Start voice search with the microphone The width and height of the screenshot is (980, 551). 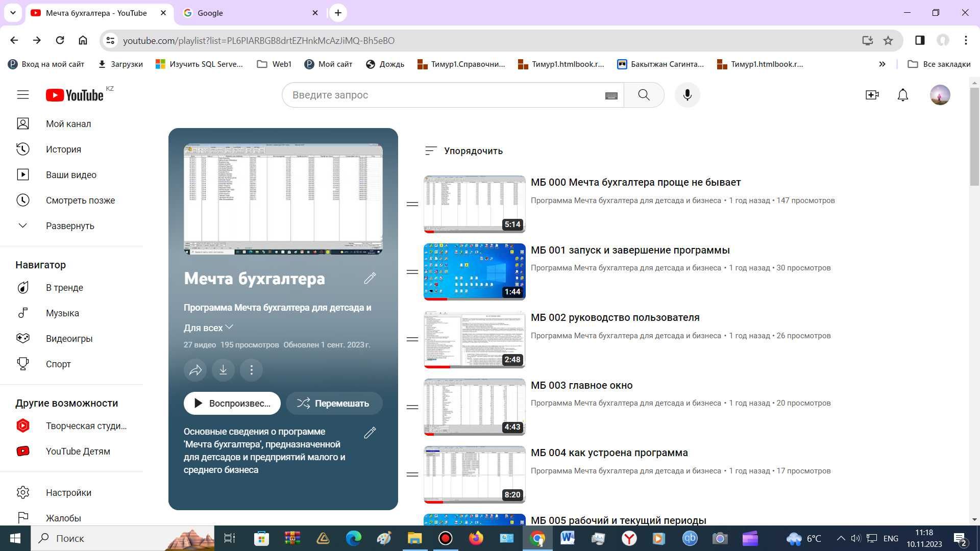click(x=687, y=95)
